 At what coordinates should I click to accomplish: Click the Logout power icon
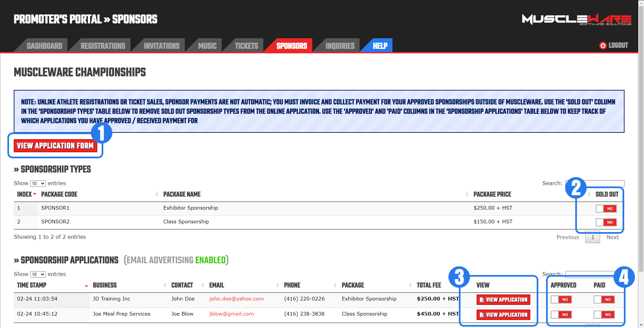coord(603,46)
